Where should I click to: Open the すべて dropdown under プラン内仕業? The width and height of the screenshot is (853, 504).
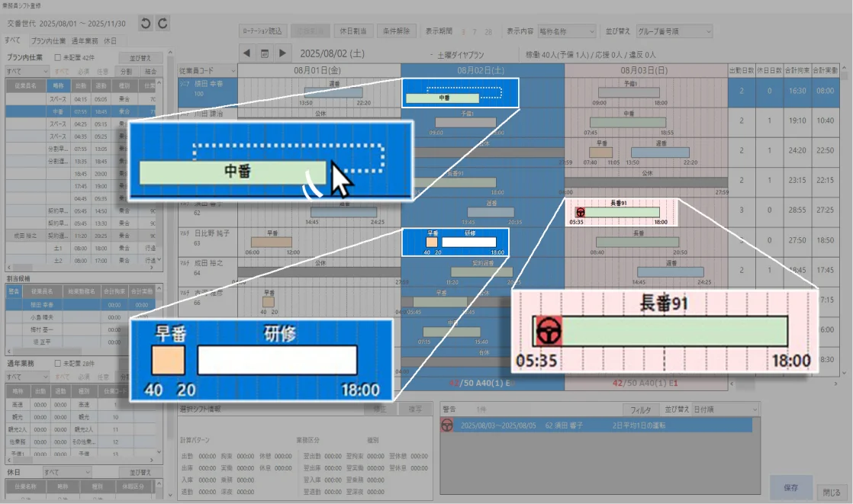click(27, 71)
